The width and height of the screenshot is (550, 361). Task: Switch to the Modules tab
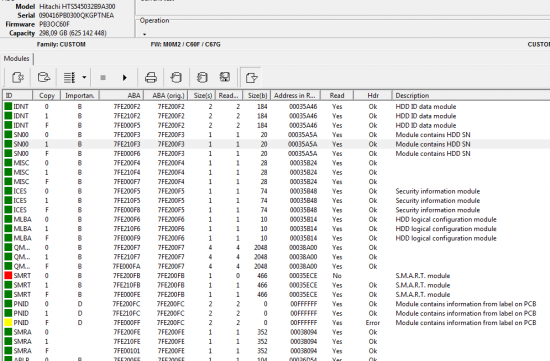click(16, 59)
